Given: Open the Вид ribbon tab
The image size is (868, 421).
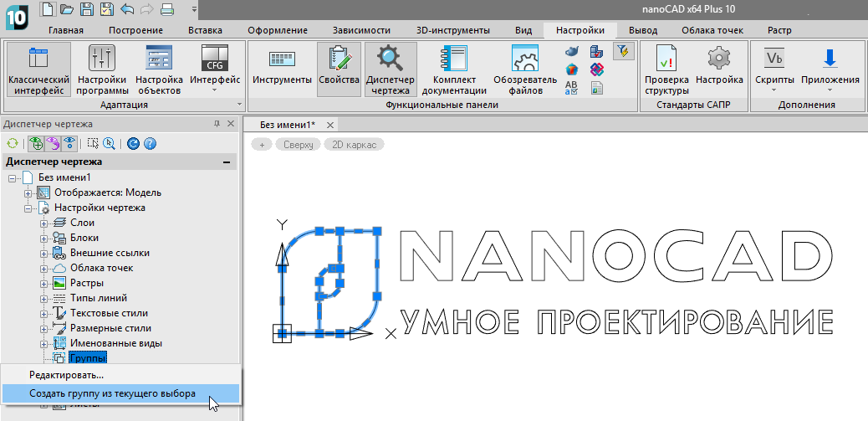Looking at the screenshot, I should [523, 30].
